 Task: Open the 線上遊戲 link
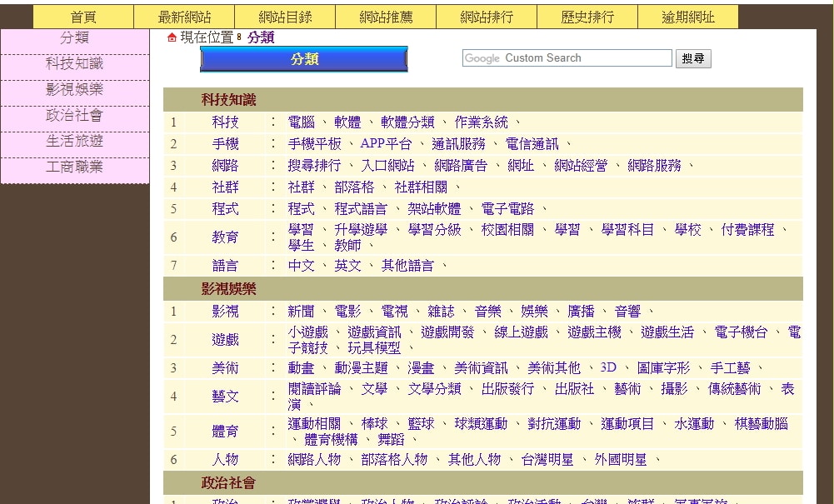click(521, 333)
